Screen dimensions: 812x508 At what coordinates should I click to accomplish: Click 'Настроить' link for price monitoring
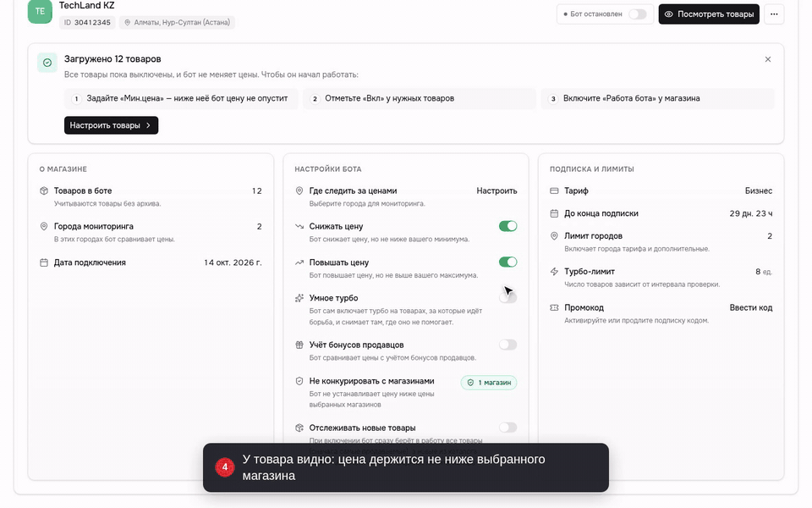(x=497, y=190)
